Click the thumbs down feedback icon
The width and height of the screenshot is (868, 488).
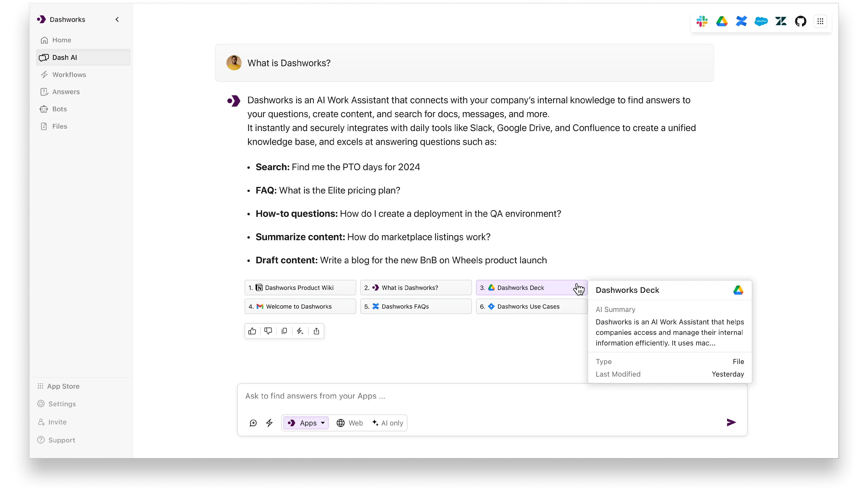(x=268, y=331)
